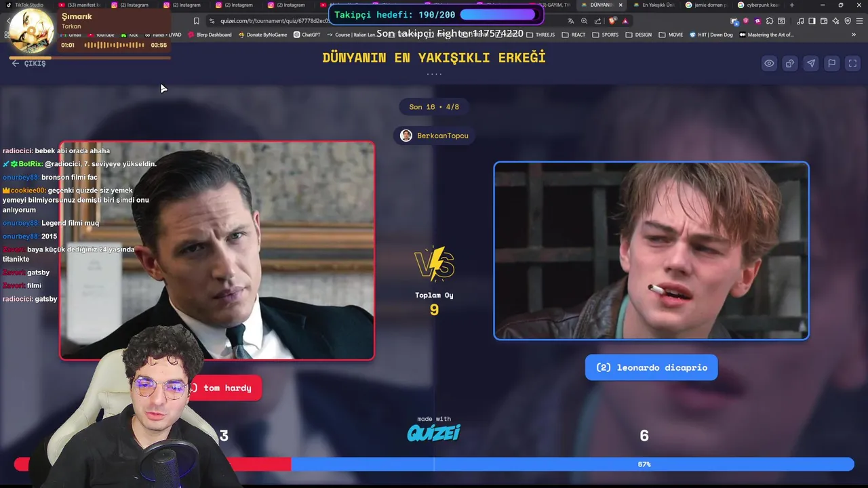Click the blue 67% vote bar

tap(572, 464)
